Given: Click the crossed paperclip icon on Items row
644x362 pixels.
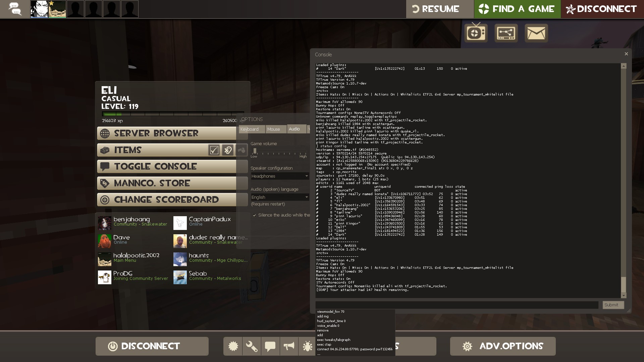Looking at the screenshot, I should [228, 150].
